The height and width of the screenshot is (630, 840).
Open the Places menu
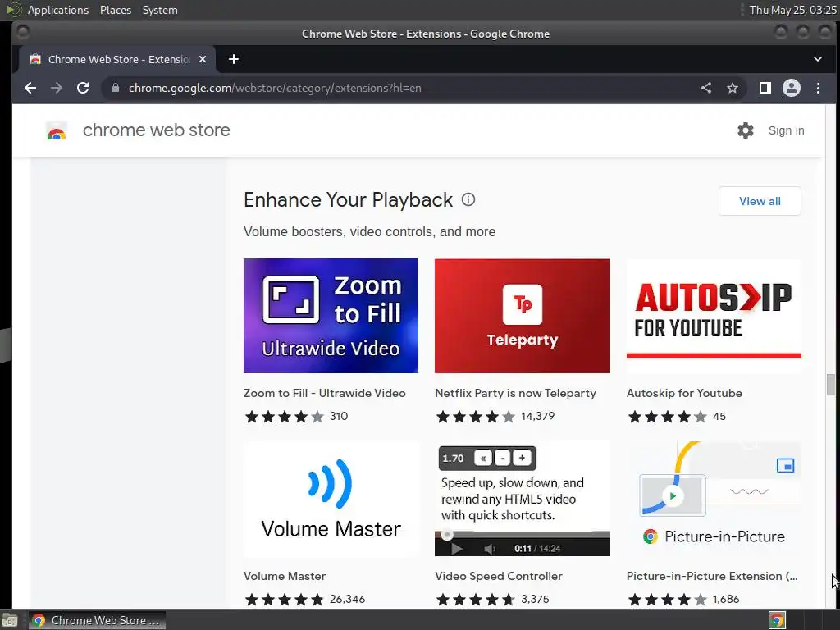115,10
